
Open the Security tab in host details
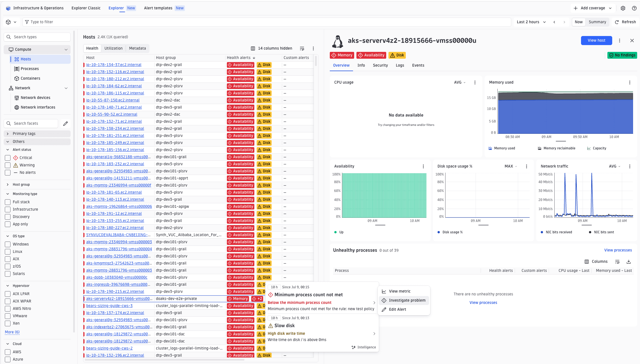coord(380,65)
